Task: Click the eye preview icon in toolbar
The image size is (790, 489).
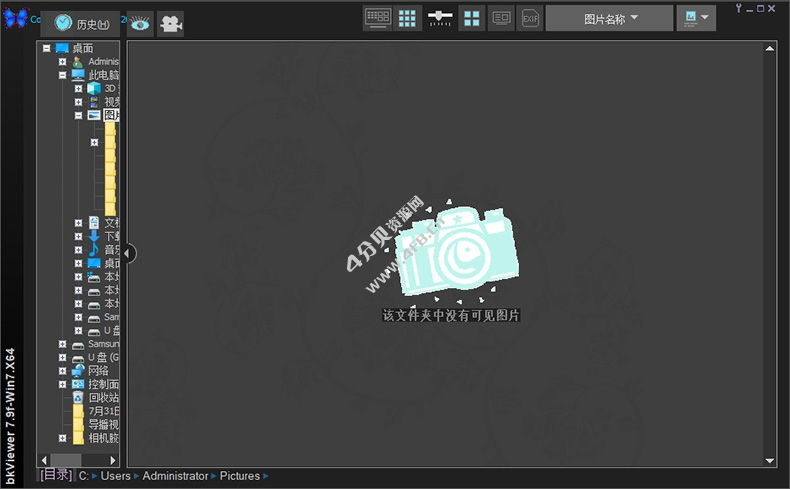Action: pyautogui.click(x=140, y=24)
